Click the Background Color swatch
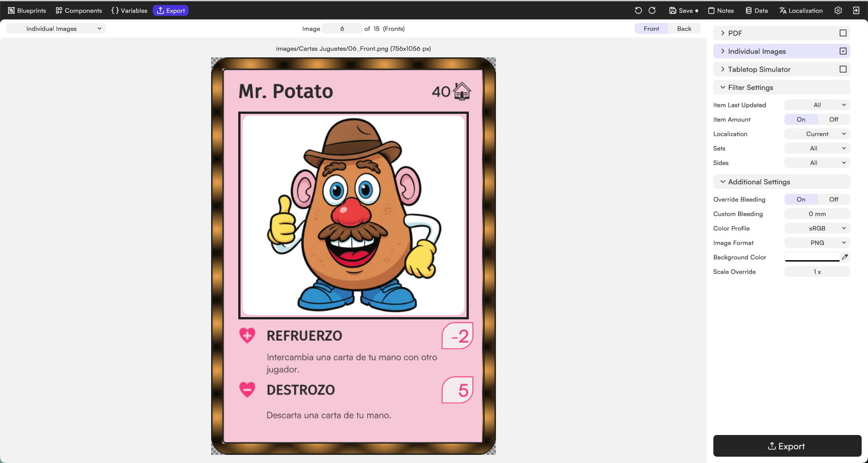Screen dimensions: 868x463 click(x=812, y=257)
